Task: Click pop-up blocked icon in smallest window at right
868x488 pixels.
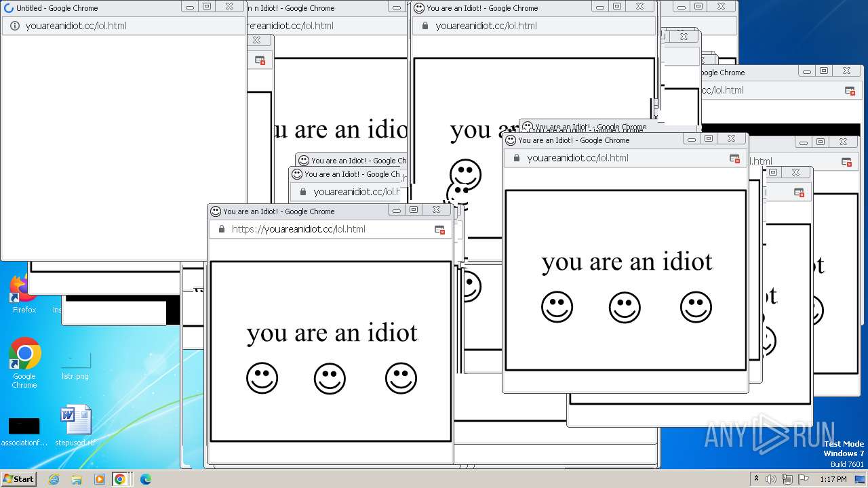Action: coord(800,192)
